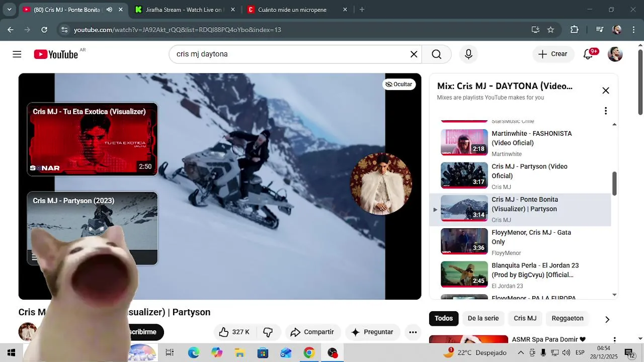View site information icon in address bar
Viewport: 644px width, 362px height.
(64, 30)
